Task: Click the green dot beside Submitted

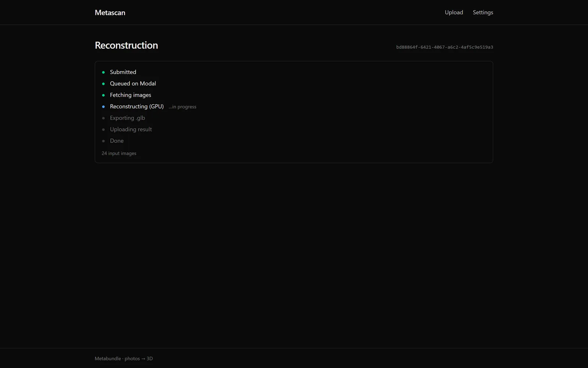Action: [103, 72]
